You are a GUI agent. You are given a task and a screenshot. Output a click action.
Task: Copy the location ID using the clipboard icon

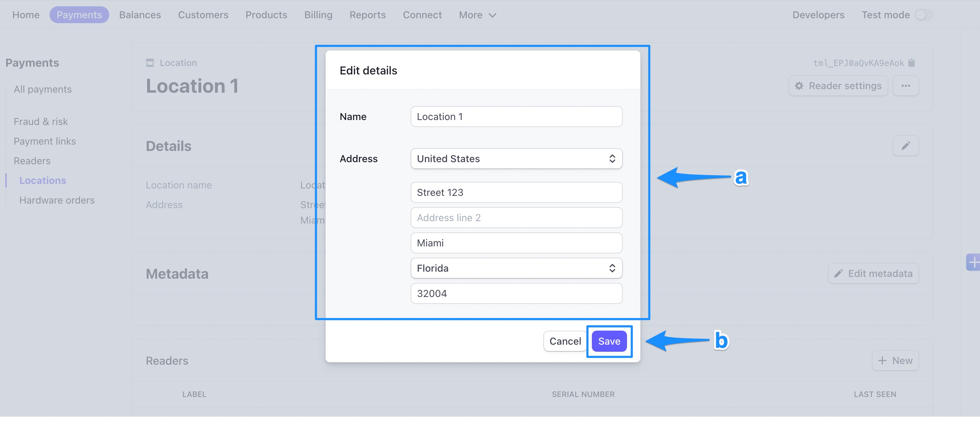911,63
